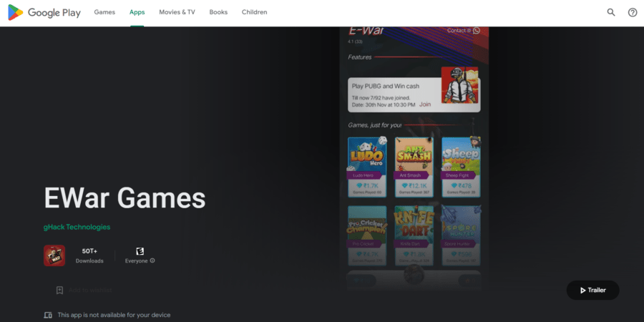
Task: Click the WhatsApp contact icon
Action: tap(477, 30)
